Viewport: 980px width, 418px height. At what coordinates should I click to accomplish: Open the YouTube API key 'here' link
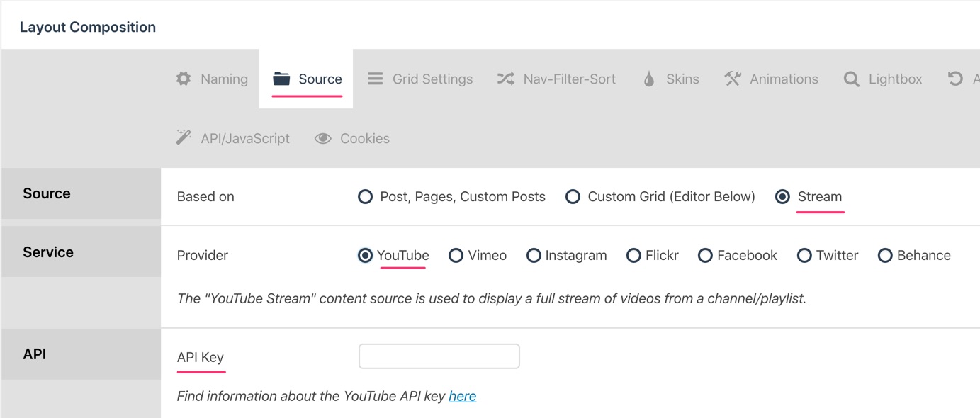[462, 396]
